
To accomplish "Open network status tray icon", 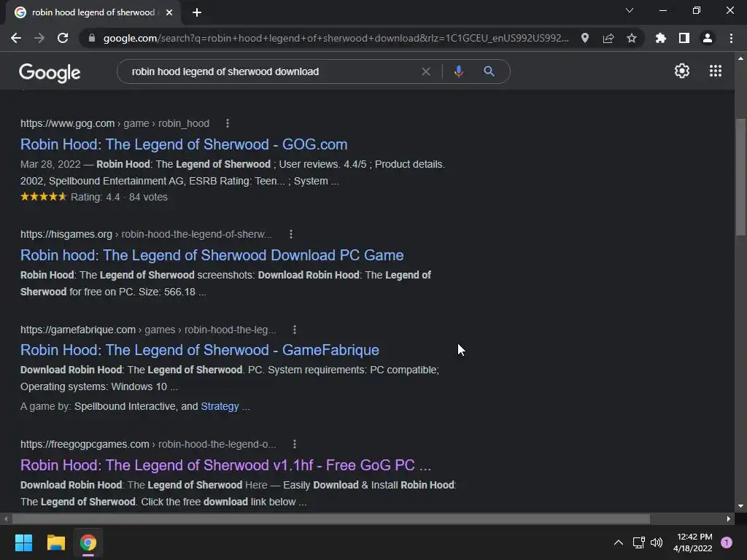I will coord(638,542).
